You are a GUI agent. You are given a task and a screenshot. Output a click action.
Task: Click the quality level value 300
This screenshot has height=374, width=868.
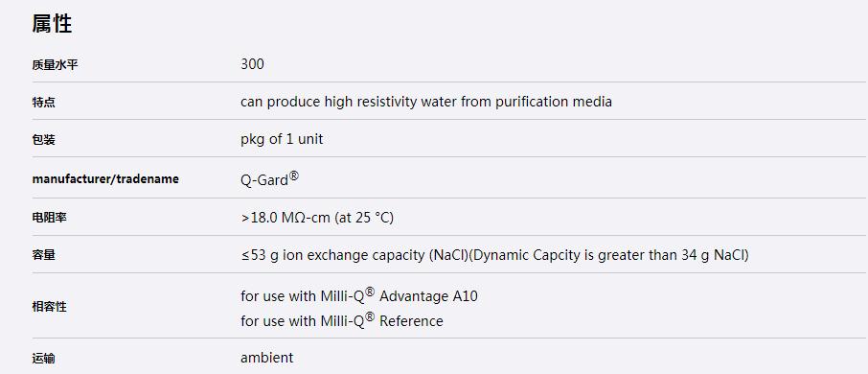(252, 64)
